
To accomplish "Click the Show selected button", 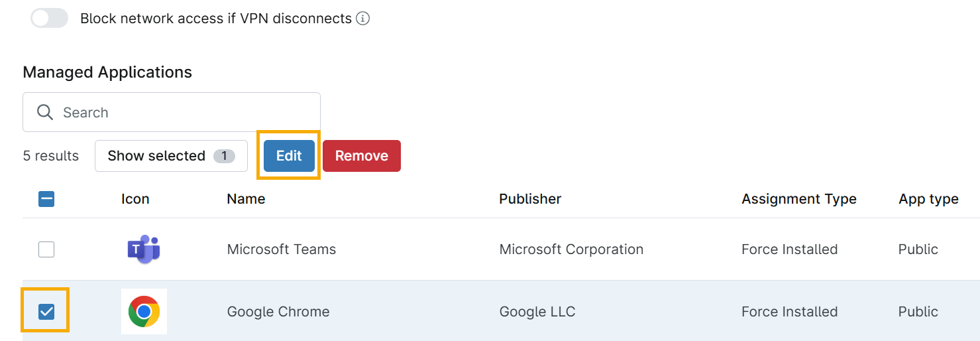I will click(x=171, y=156).
